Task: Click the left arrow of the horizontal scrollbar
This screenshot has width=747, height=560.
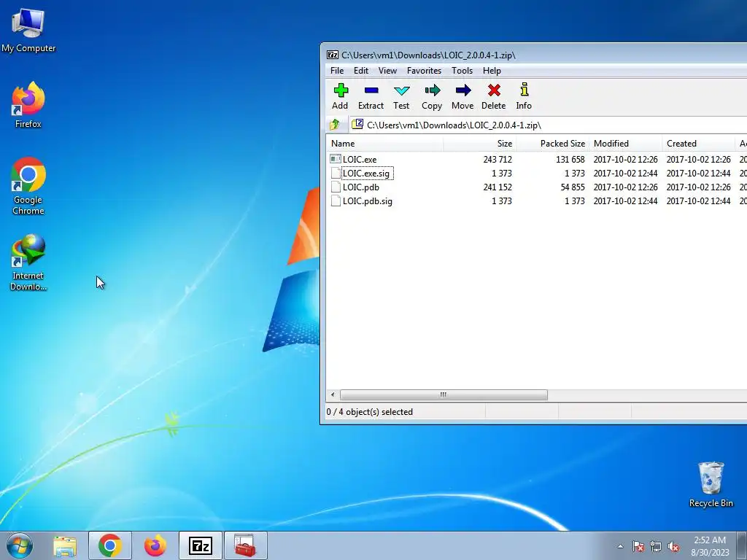Action: (x=333, y=394)
